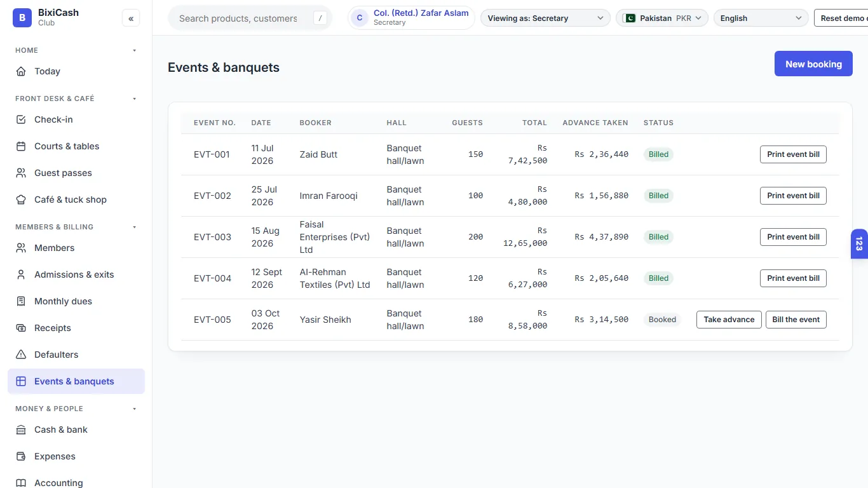This screenshot has width=868, height=488.
Task: Click the Expenses wallet icon
Action: point(21,456)
